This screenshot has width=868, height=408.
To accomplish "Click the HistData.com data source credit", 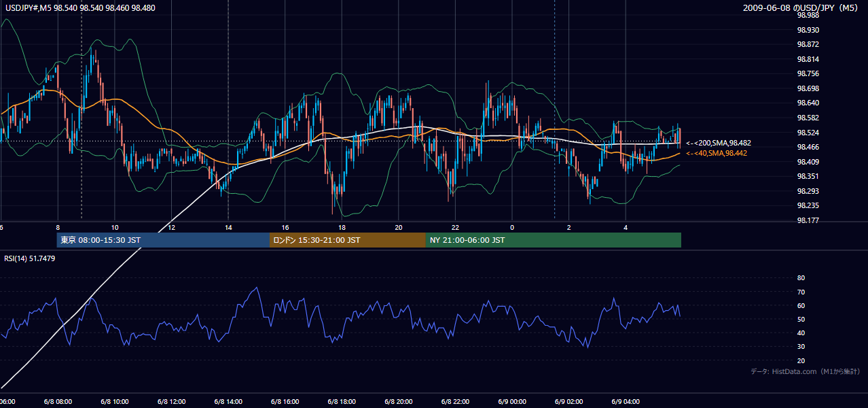I will pos(805,371).
